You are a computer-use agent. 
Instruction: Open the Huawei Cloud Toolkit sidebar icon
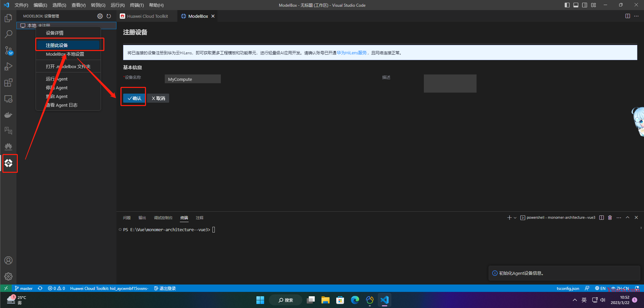(8, 147)
